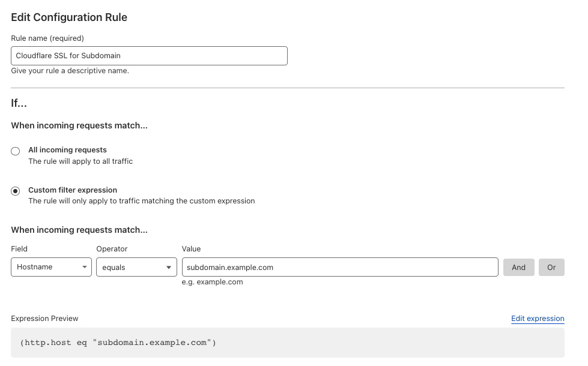The width and height of the screenshot is (588, 366).
Task: Click the 'Field' column label
Action: (19, 248)
